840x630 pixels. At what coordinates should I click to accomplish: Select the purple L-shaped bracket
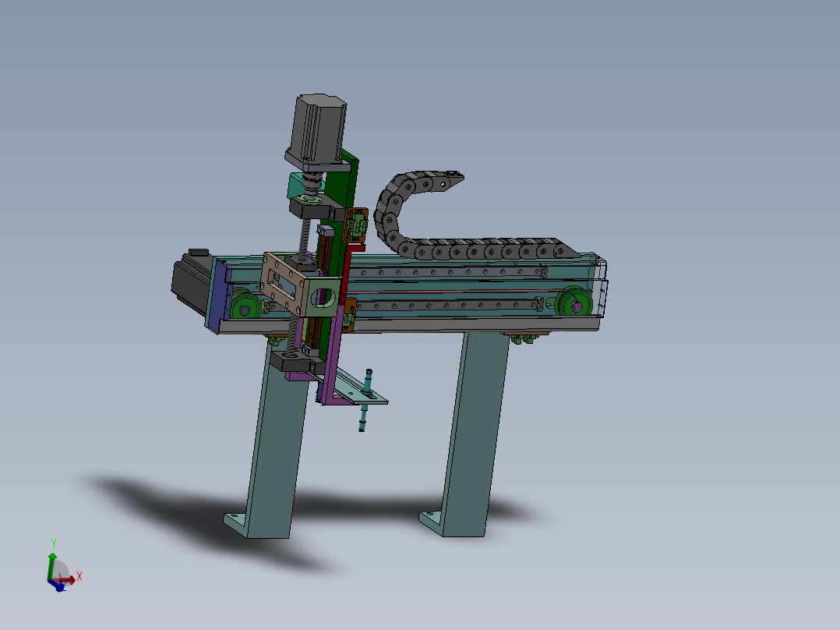(335, 356)
